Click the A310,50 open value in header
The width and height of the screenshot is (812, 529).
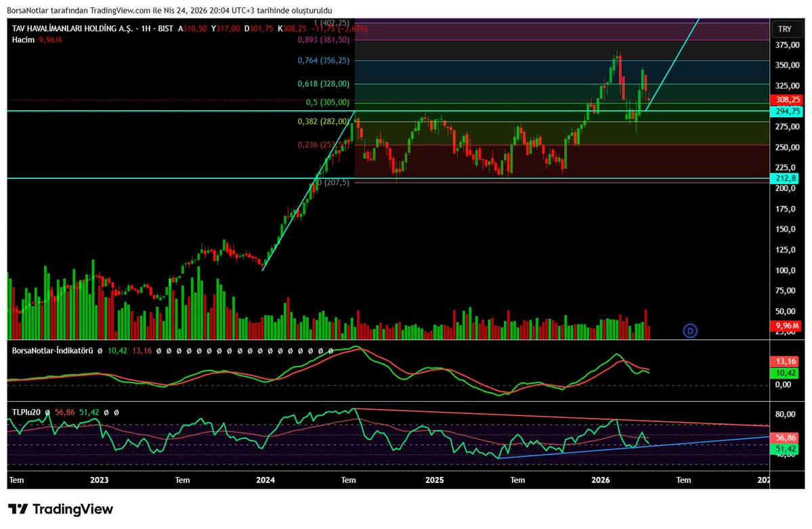click(x=192, y=28)
